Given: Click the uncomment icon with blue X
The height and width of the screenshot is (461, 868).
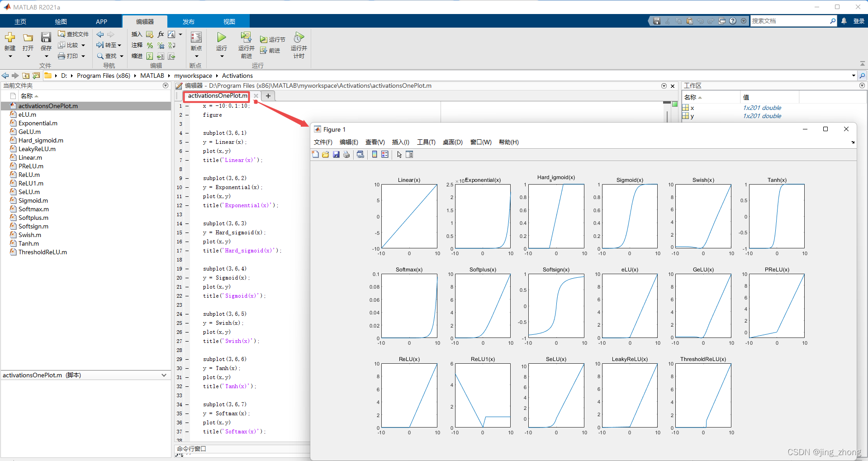Looking at the screenshot, I should click(x=161, y=45).
